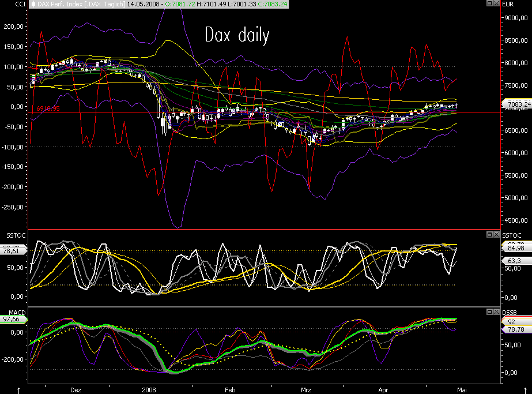Image resolution: width=532 pixels, height=394 pixels.
Task: Click the Mrz date label on time axis
Action: [305, 390]
